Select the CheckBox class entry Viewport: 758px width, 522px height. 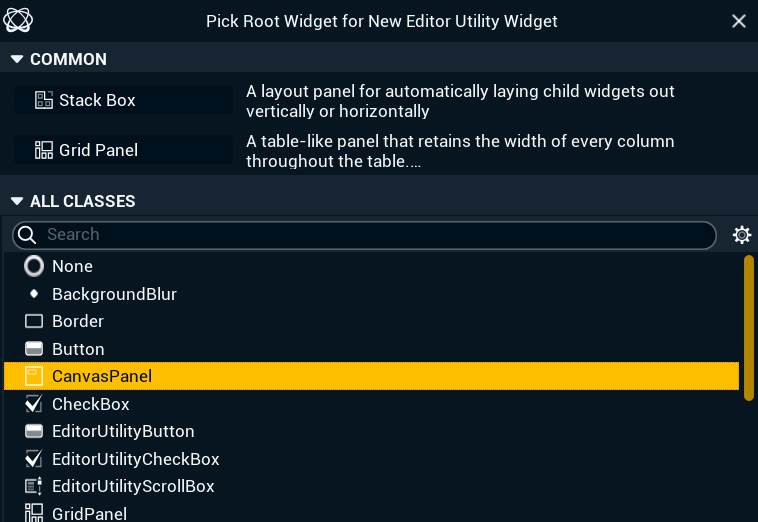90,404
